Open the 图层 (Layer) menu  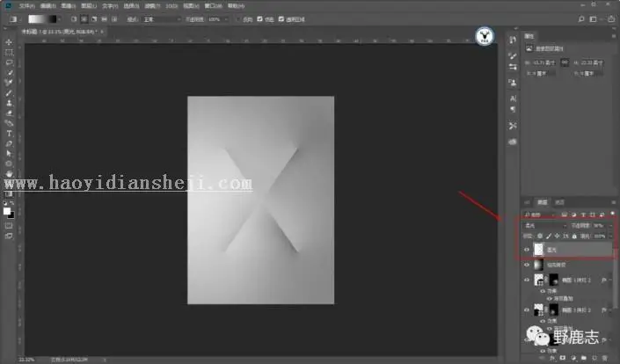click(89, 6)
